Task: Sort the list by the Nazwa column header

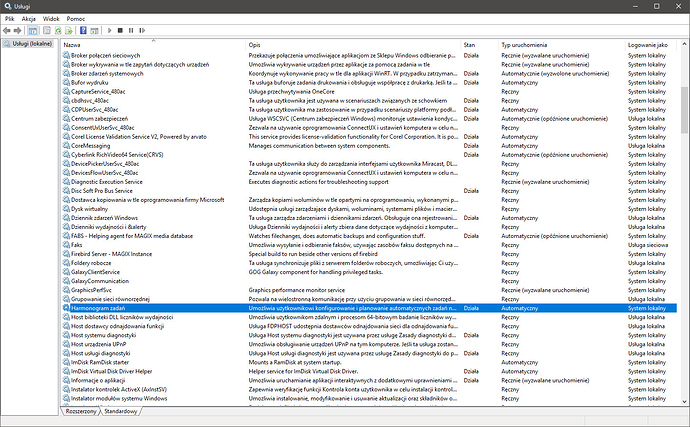Action: (73, 45)
